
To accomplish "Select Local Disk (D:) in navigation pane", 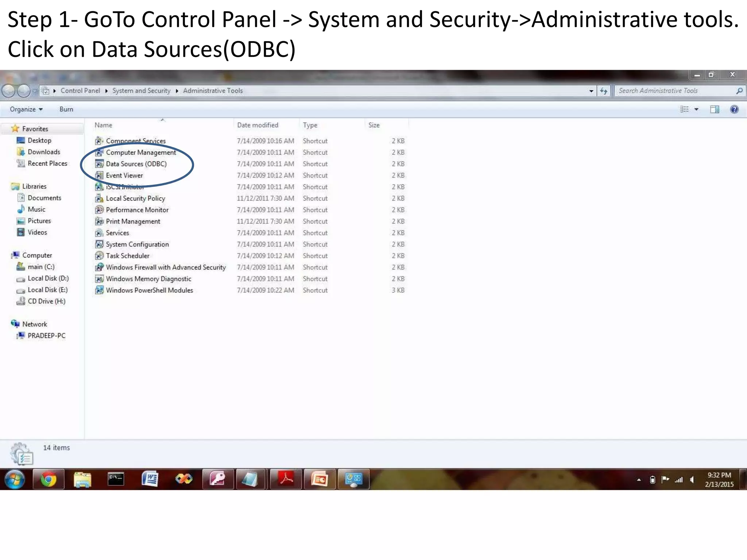I will point(48,279).
